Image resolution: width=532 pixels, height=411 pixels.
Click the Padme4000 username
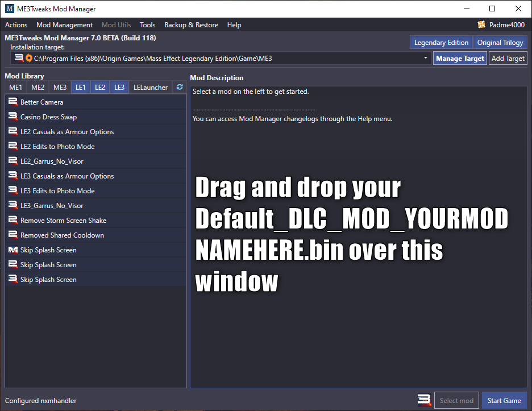pyautogui.click(x=507, y=25)
